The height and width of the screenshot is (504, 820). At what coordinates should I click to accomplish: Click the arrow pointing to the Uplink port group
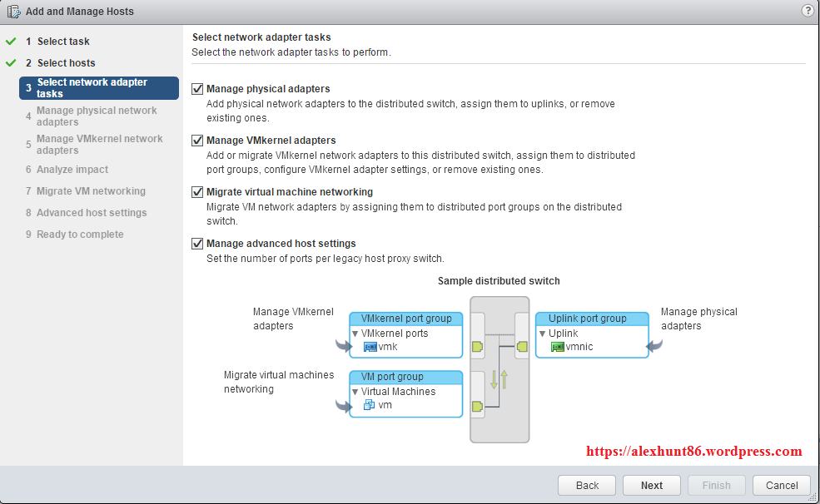[x=655, y=346]
